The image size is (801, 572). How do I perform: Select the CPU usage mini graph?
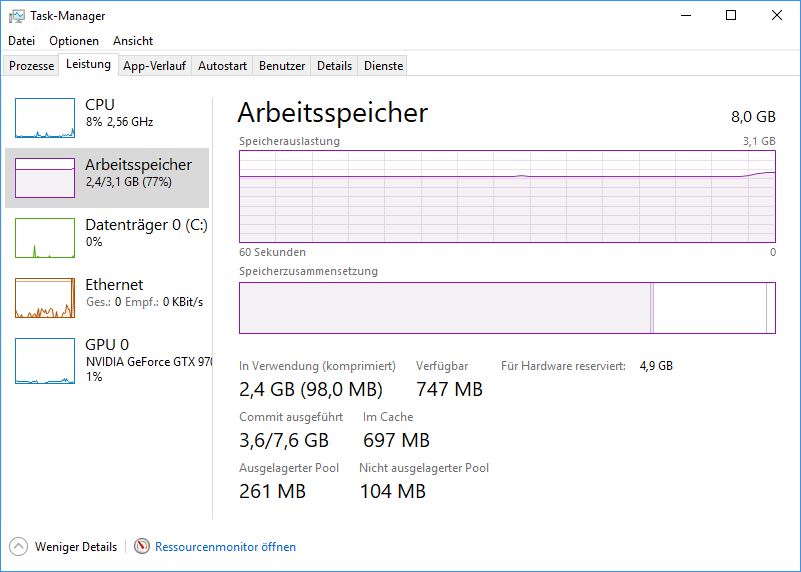point(45,118)
